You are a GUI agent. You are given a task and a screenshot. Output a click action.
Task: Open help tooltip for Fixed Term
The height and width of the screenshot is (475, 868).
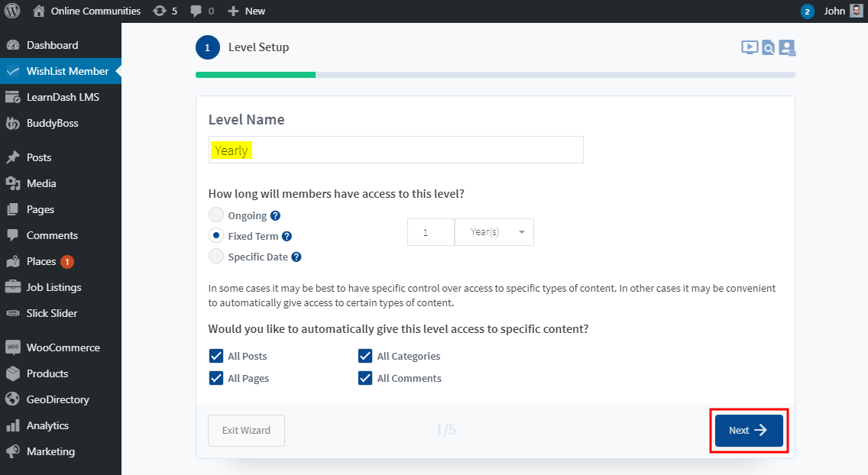pos(287,237)
